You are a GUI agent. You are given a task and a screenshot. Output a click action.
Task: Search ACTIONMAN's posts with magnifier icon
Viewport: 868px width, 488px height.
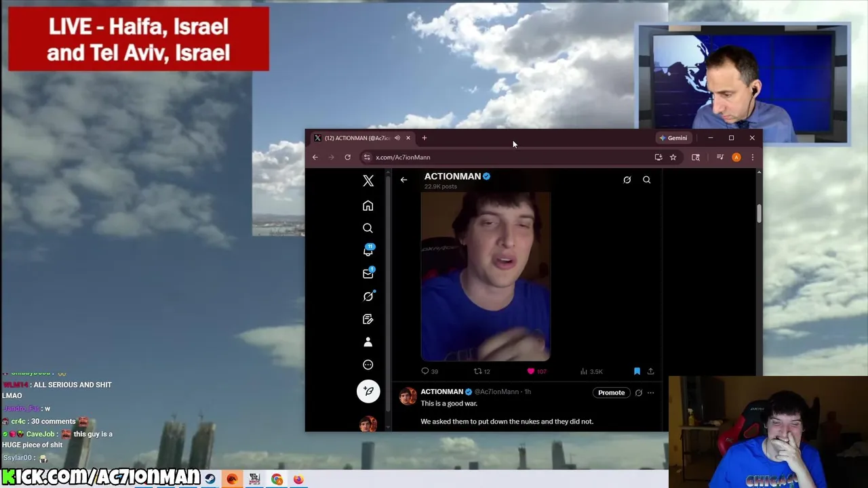(647, 180)
